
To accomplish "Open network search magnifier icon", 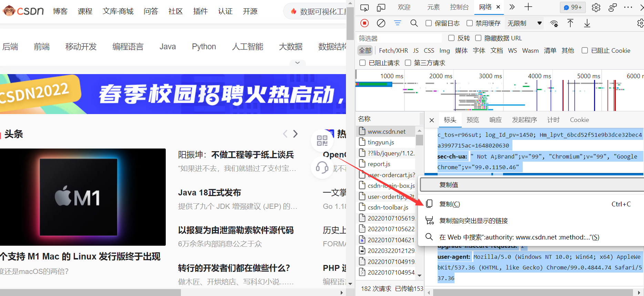I will point(414,23).
